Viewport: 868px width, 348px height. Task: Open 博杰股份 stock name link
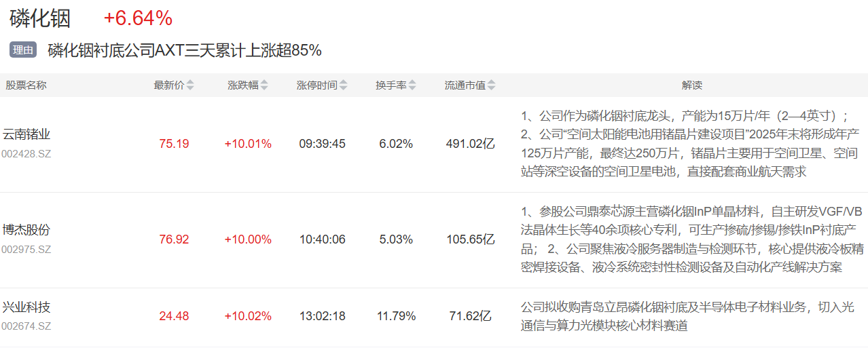click(26, 230)
